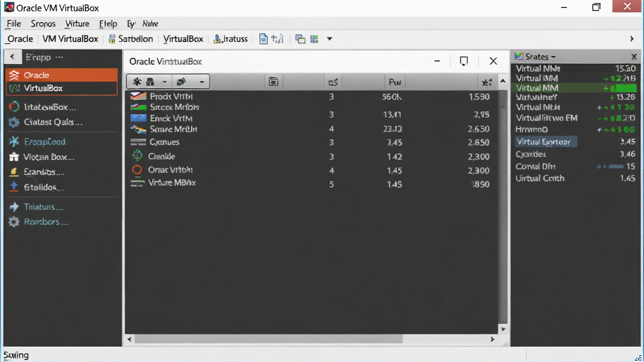
Task: Click the Clenide row icon
Action: pos(137,156)
